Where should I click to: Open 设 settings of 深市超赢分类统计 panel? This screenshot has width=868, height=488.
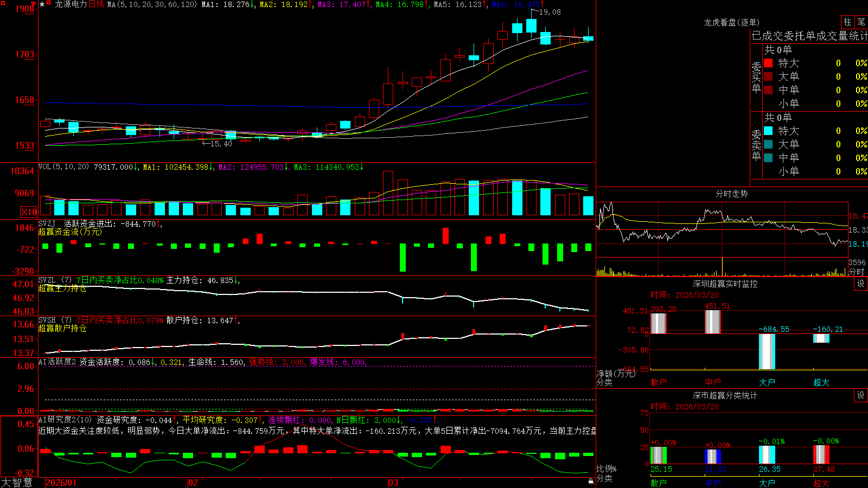click(861, 395)
